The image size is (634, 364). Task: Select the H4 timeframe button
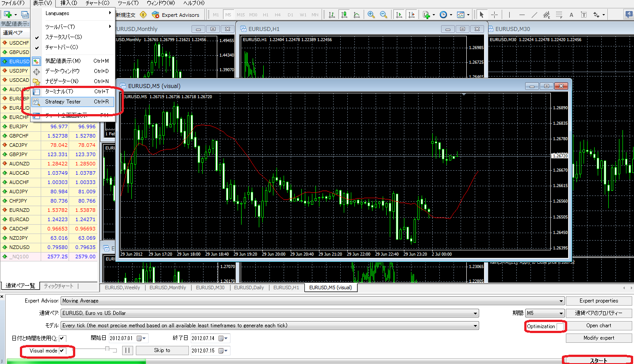pos(278,15)
